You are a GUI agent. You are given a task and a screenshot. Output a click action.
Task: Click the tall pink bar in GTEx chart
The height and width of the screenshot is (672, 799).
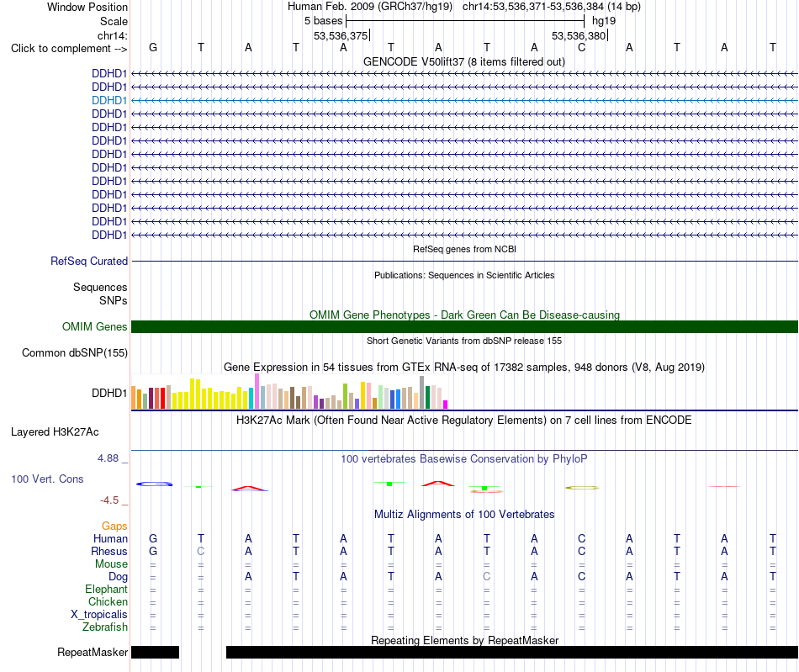(x=257, y=391)
